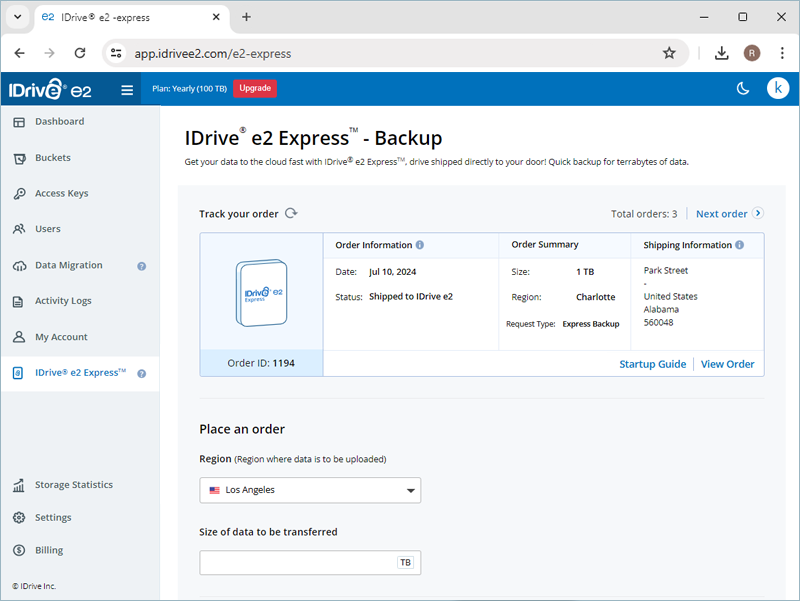
Task: Open the user profile avatar 'k'
Action: coord(778,88)
